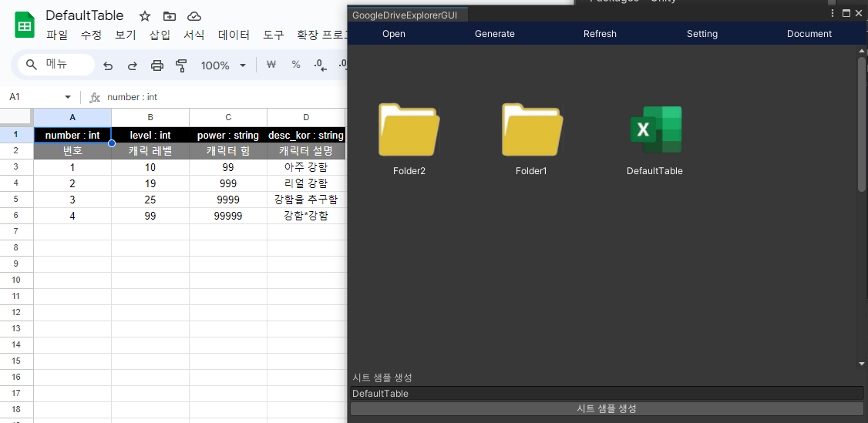Image resolution: width=868 pixels, height=423 pixels.
Task: Click the redo arrow in the toolbar
Action: click(x=133, y=65)
